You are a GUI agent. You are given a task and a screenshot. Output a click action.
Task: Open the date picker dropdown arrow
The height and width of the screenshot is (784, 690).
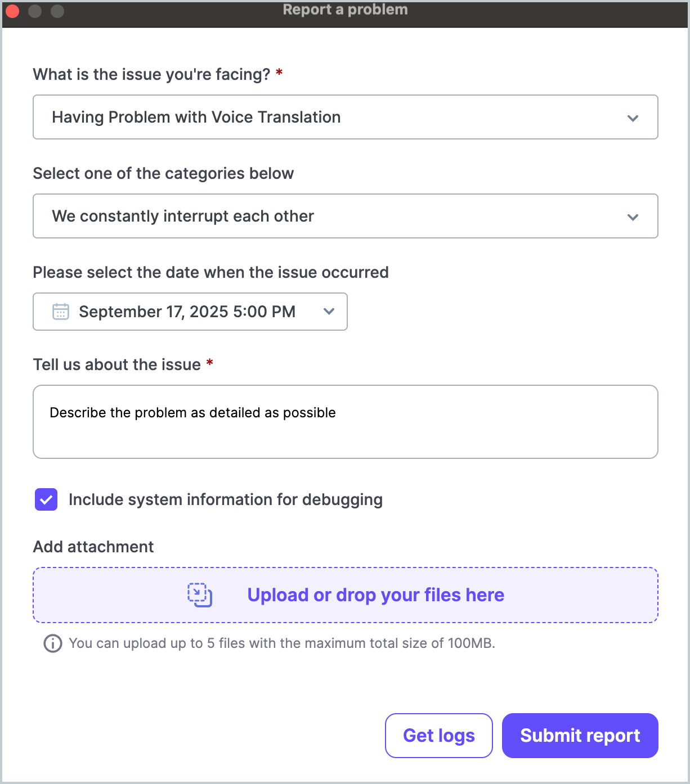[x=329, y=312]
